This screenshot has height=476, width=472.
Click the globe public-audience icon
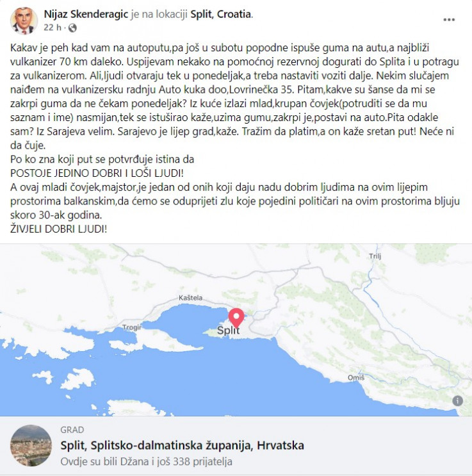(72, 28)
